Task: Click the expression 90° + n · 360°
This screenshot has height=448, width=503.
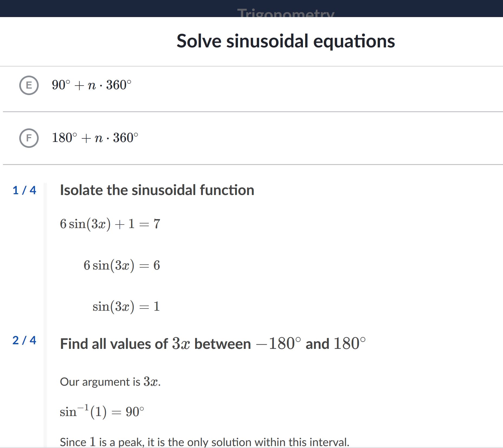Action: tap(92, 85)
